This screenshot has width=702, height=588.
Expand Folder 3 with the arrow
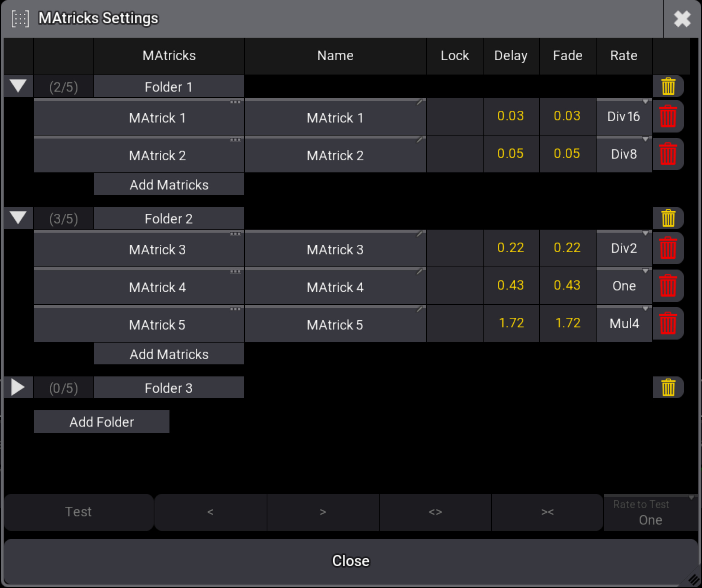18,387
